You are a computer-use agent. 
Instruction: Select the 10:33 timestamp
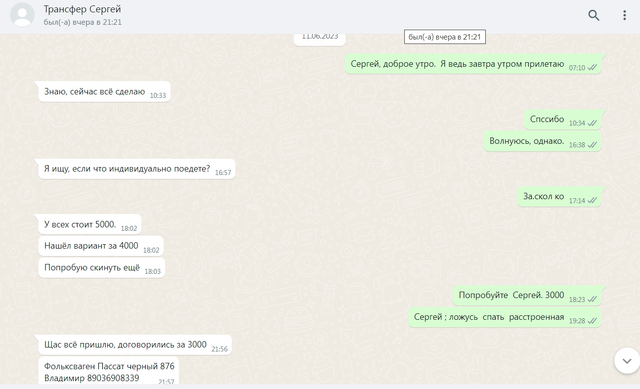[x=158, y=96]
